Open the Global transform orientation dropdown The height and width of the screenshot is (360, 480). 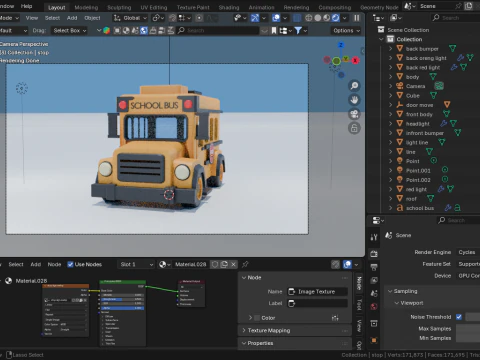130,18
